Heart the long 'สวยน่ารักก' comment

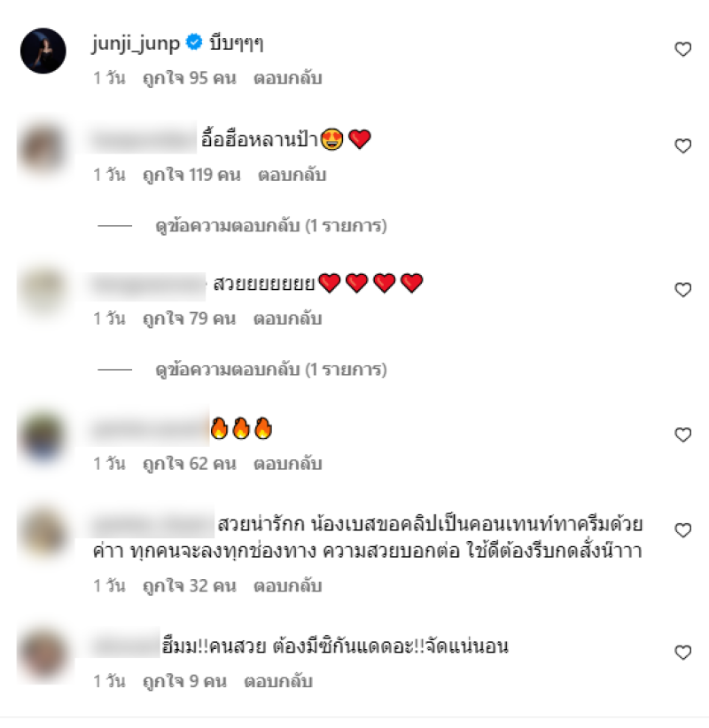click(682, 530)
